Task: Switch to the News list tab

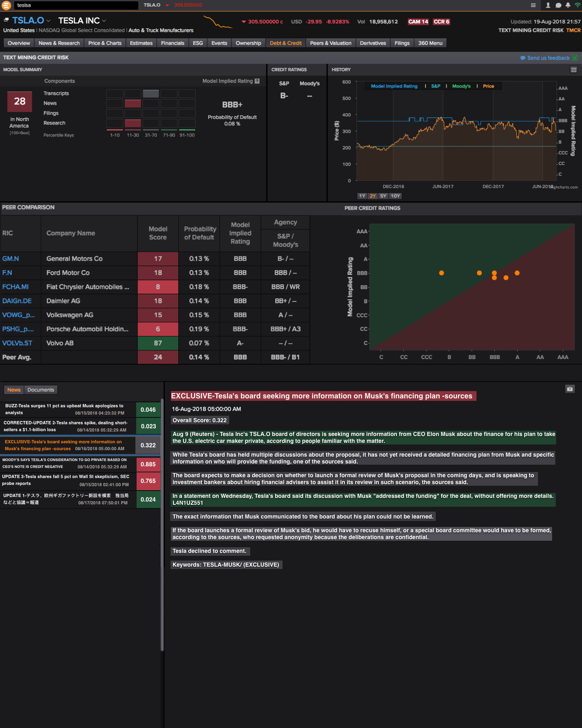Action: pos(14,390)
